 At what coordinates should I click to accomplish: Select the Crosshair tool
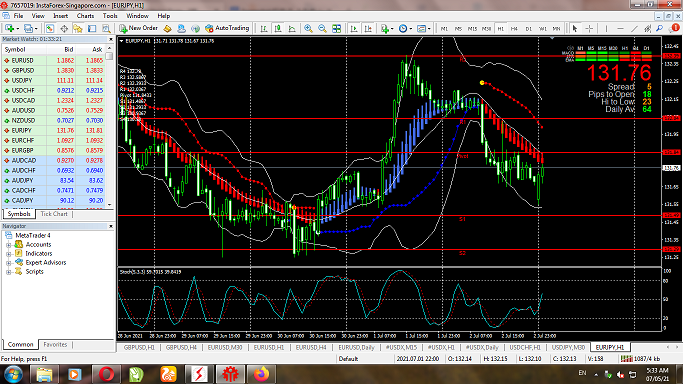pos(589,28)
